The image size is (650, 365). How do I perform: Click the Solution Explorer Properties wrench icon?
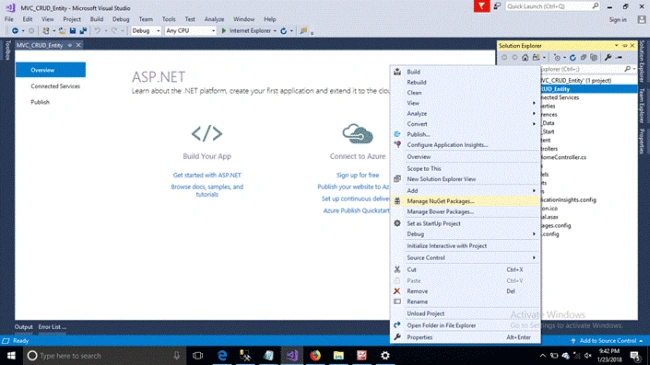point(608,58)
